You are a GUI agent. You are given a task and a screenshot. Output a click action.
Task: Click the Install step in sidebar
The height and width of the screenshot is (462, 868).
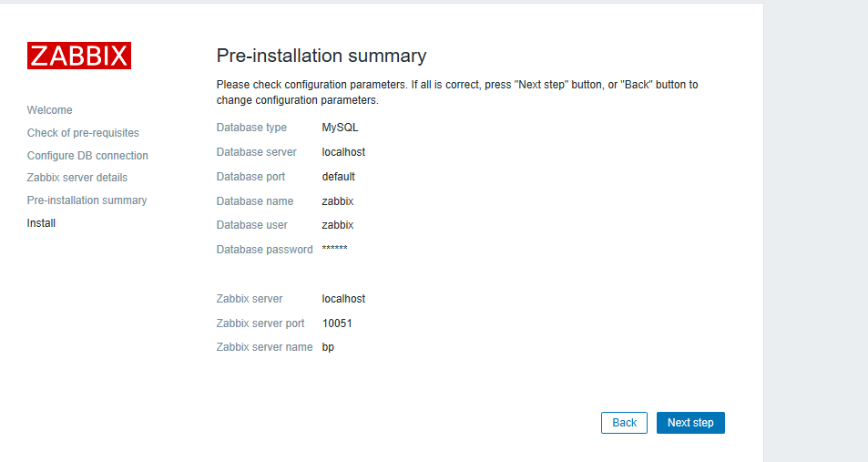pos(42,222)
